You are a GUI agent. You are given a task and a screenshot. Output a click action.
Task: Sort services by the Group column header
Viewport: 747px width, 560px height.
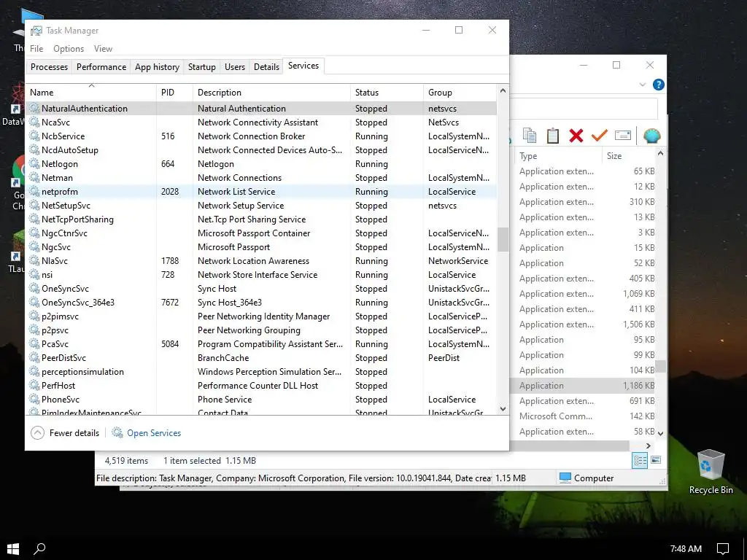(x=460, y=93)
